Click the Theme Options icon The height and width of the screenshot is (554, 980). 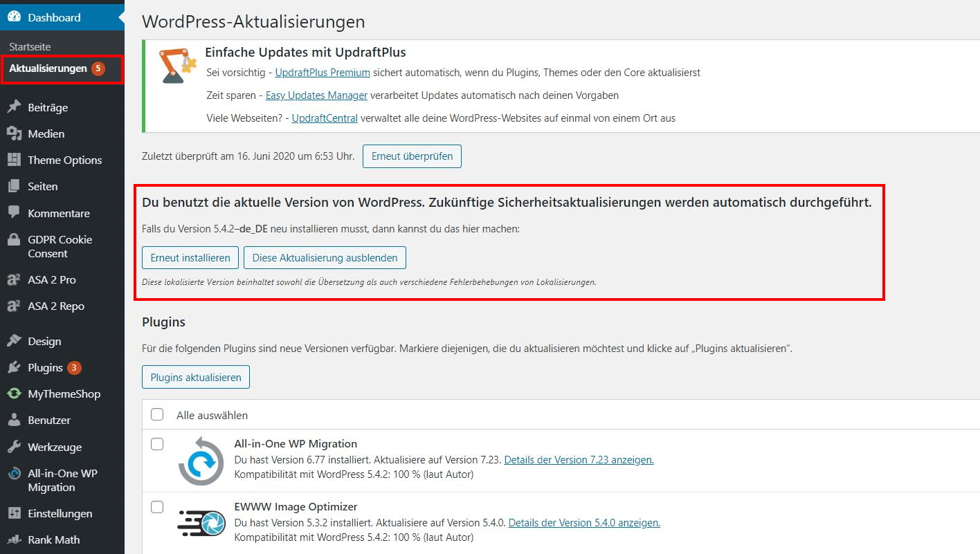click(x=14, y=160)
